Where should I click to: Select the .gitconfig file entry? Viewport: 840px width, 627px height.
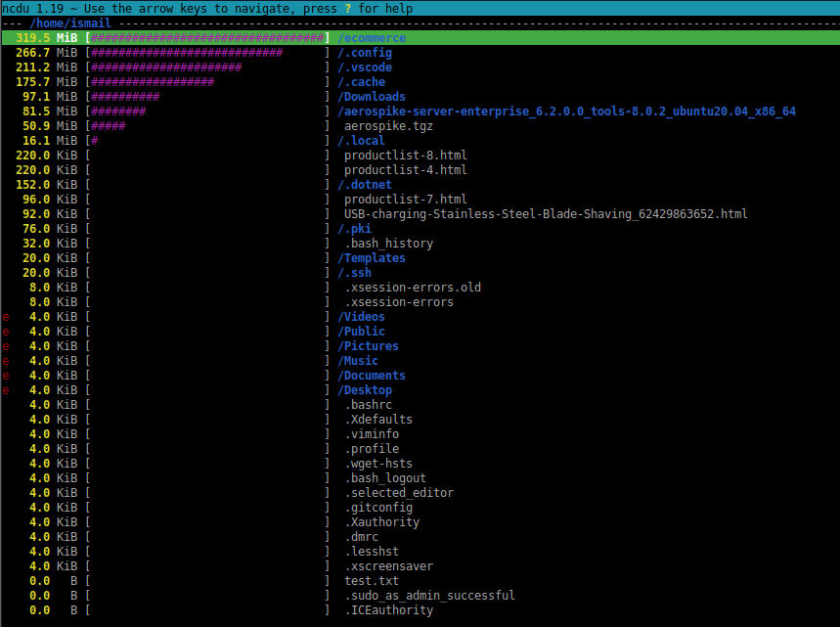pos(377,508)
